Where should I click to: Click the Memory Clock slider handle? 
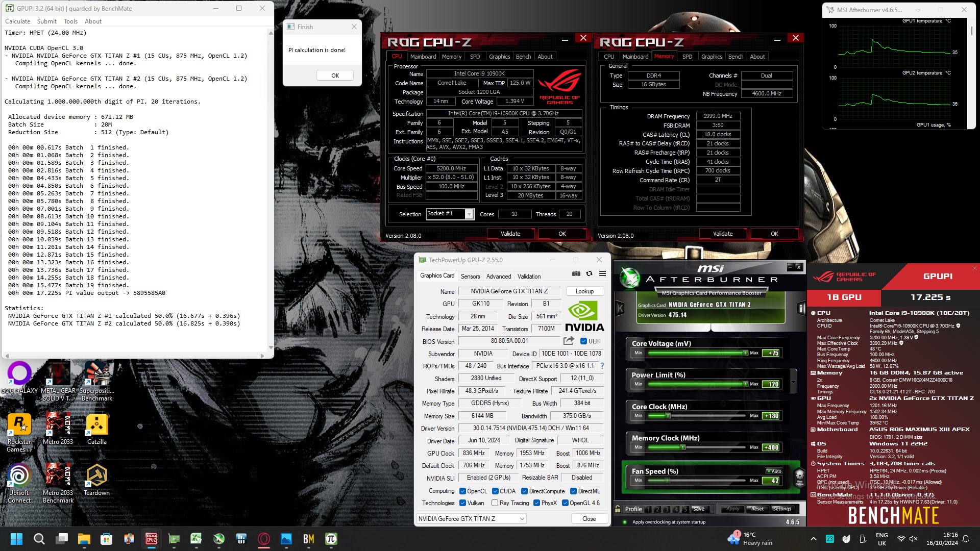682,447
